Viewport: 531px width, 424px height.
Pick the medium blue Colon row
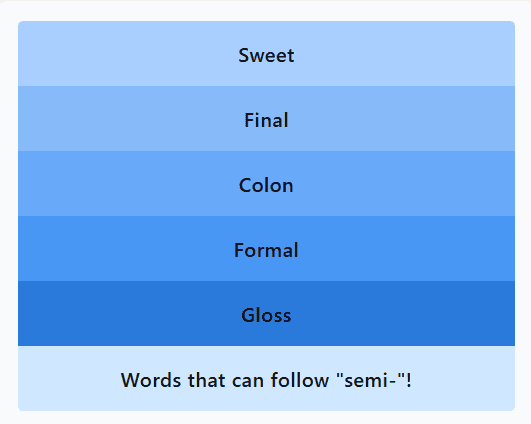266,184
